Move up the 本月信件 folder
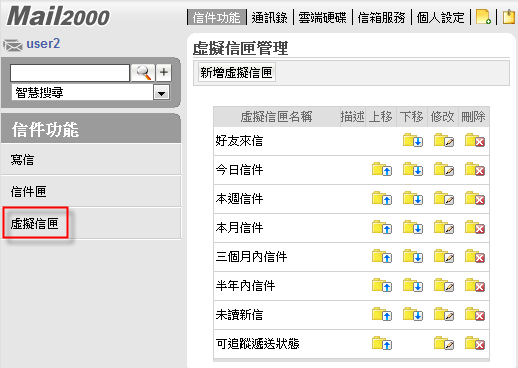Viewport: 518px width, 368px height. [382, 228]
